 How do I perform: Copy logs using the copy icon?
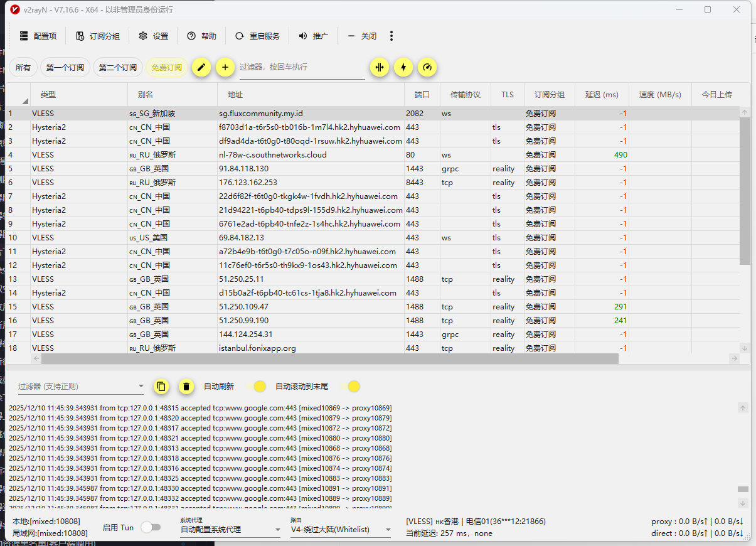pos(161,387)
